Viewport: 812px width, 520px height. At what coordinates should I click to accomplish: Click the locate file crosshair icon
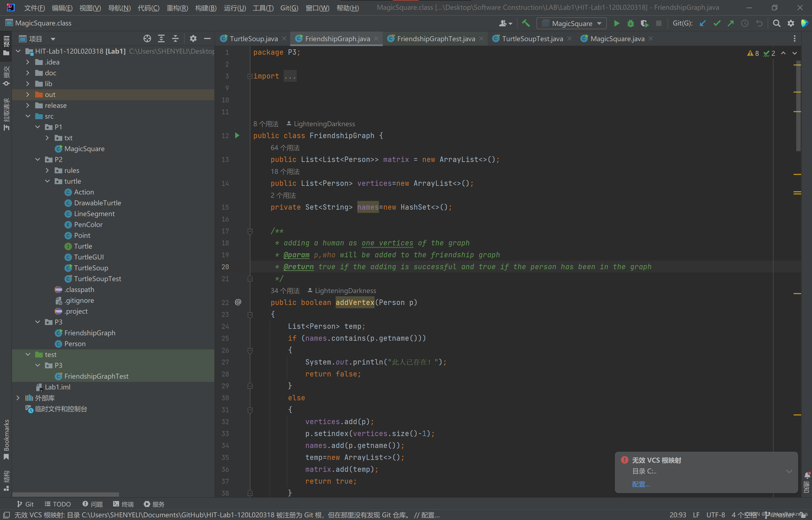147,38
